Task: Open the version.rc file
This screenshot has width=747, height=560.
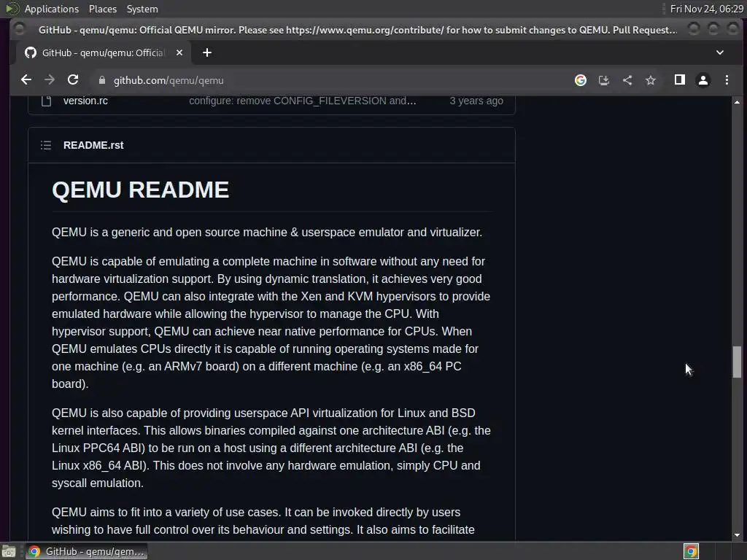Action: tap(85, 101)
